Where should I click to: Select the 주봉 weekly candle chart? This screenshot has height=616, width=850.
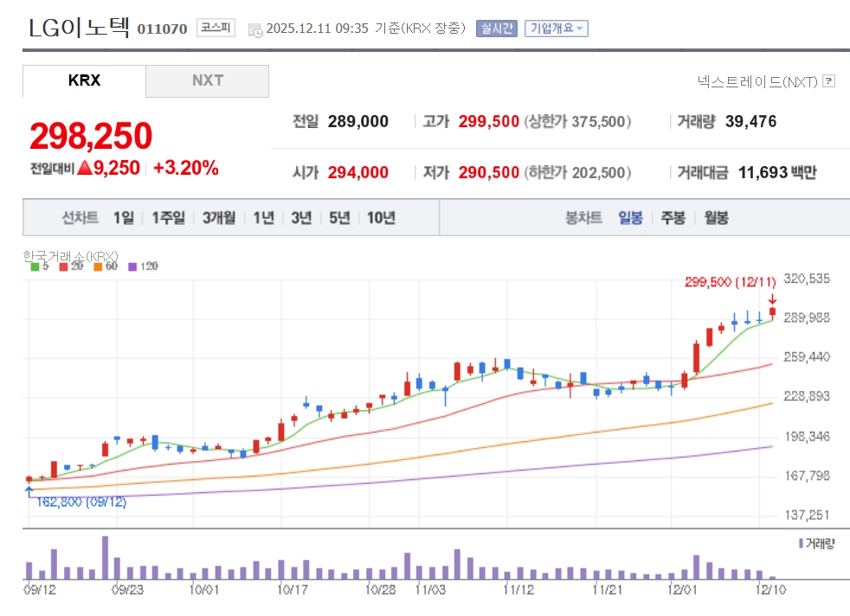673,218
